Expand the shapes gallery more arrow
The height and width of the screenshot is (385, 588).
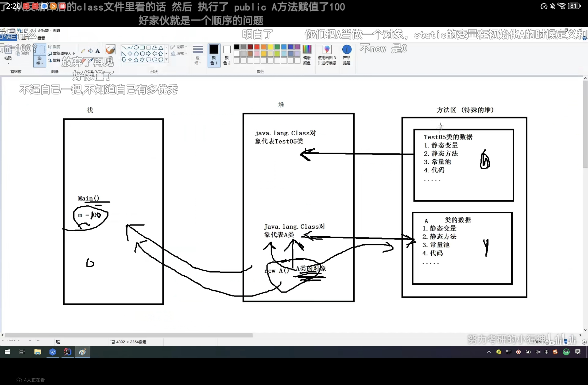click(166, 60)
